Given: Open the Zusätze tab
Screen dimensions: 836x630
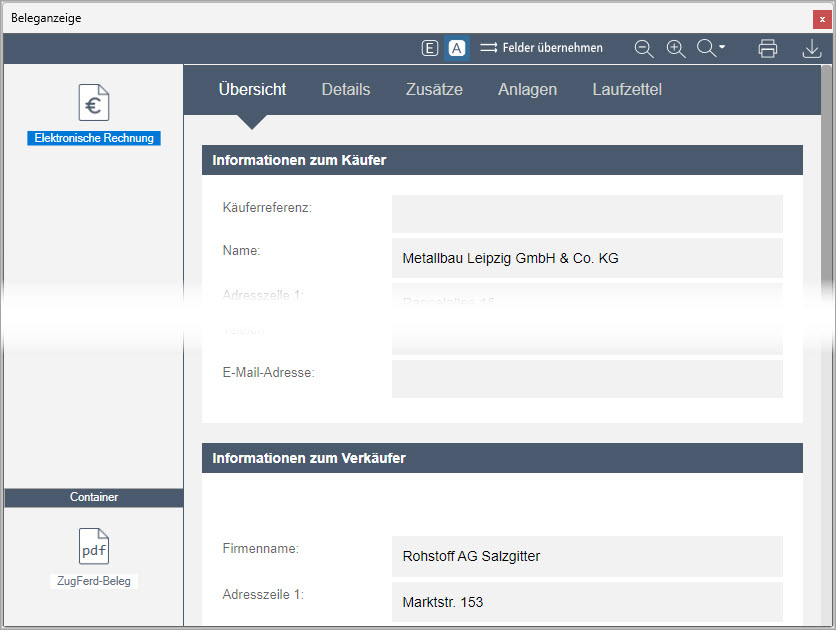Looking at the screenshot, I should 434,90.
